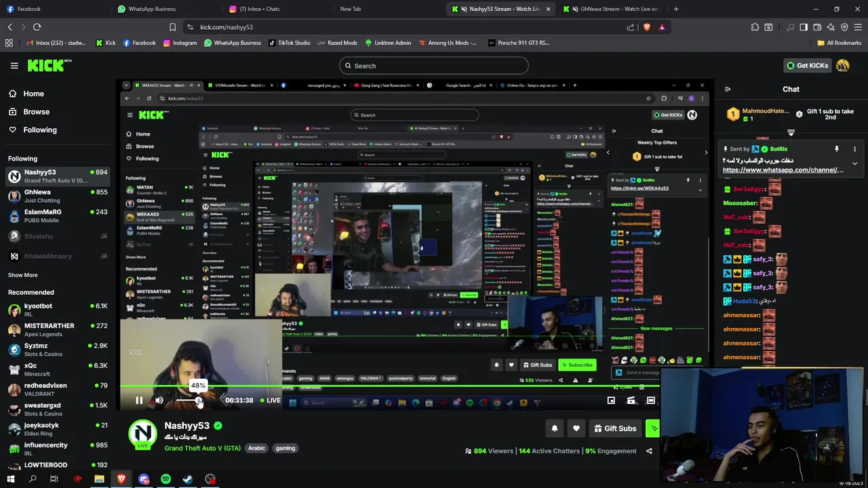Share the stream via share icon
The width and height of the screenshot is (868, 488).
(x=649, y=451)
